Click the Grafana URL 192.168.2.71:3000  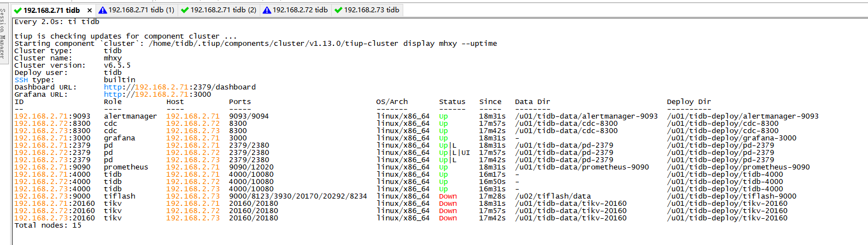[x=158, y=95]
